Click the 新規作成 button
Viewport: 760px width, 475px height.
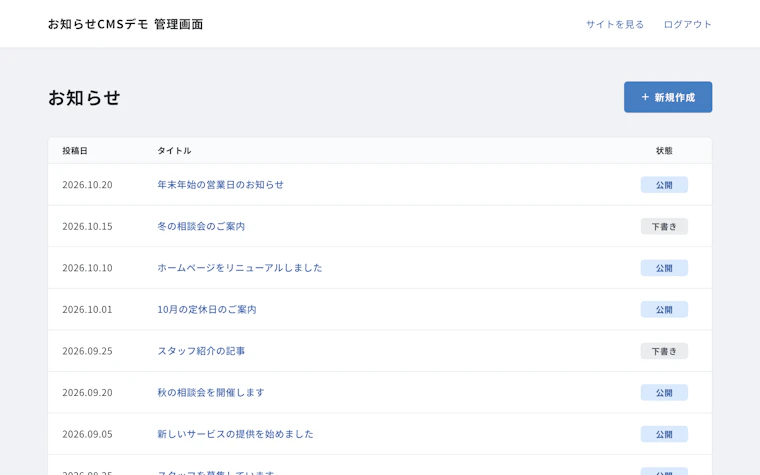click(x=667, y=97)
